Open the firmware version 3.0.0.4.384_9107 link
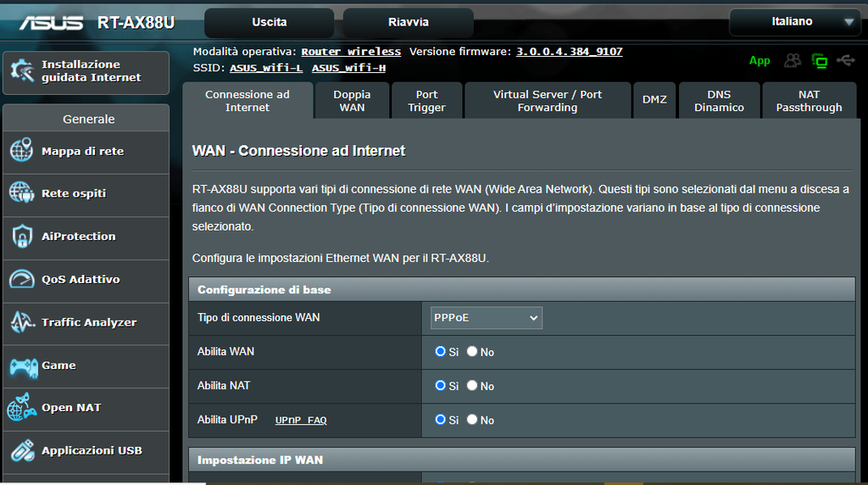Image resolution: width=868 pixels, height=485 pixels. tap(570, 52)
